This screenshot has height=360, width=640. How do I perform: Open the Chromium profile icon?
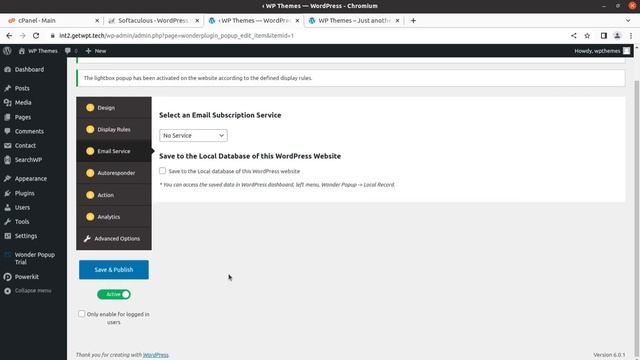617,36
